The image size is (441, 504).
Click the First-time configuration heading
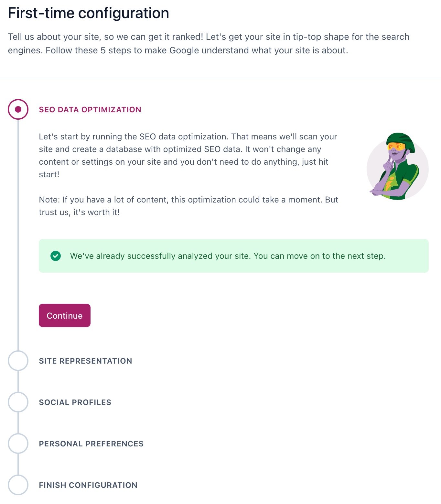(88, 13)
